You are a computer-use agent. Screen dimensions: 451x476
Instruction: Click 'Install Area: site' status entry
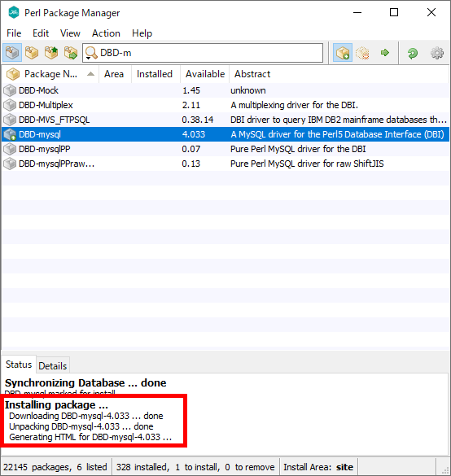click(318, 466)
